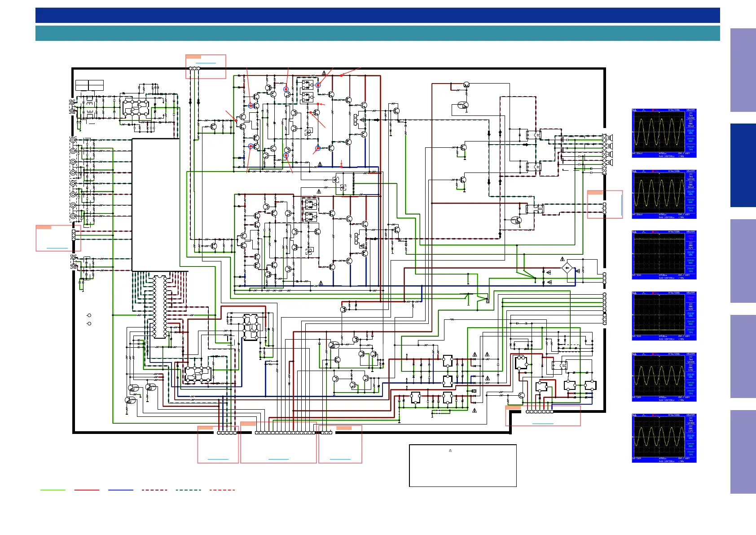Image resolution: width=756 pixels, height=535 pixels.
Task: Follow the link in the widest bottom connector box
Action: (x=278, y=459)
